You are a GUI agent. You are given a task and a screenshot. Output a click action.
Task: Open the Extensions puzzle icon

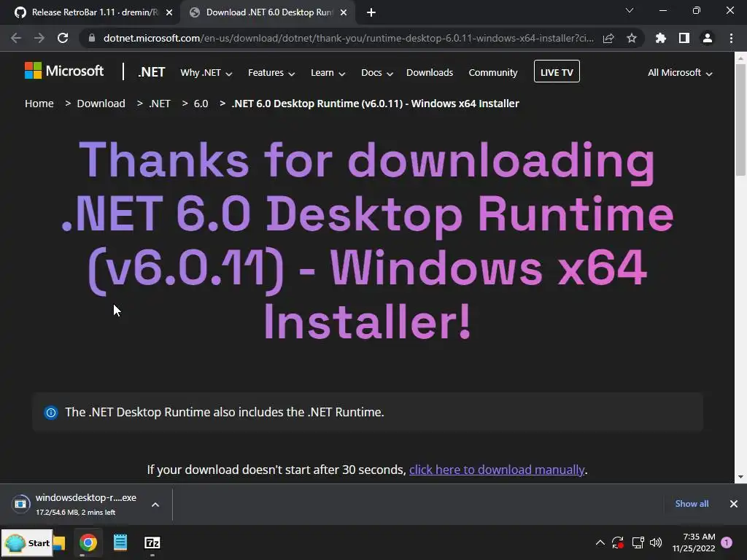tap(661, 38)
